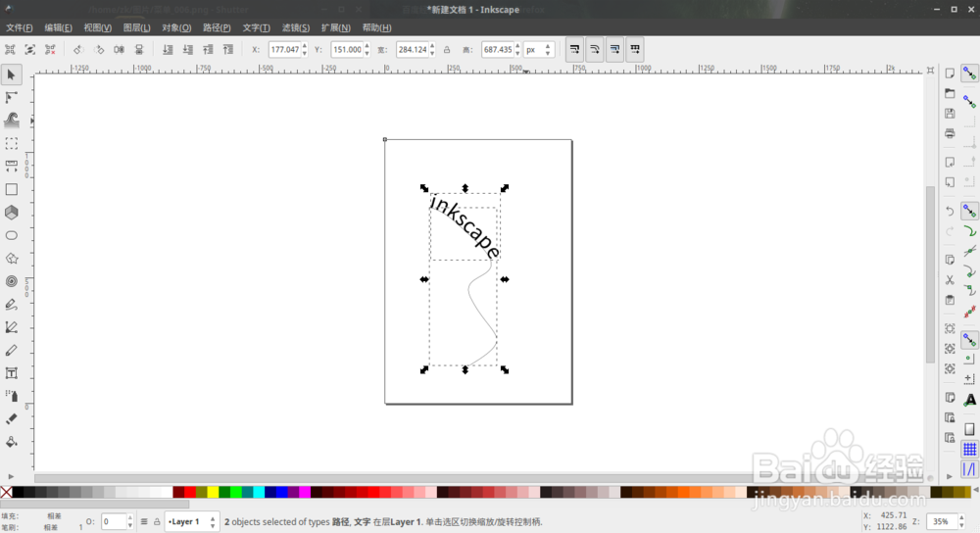Image resolution: width=980 pixels, height=533 pixels.
Task: Toggle scale stroke width button
Action: [574, 49]
